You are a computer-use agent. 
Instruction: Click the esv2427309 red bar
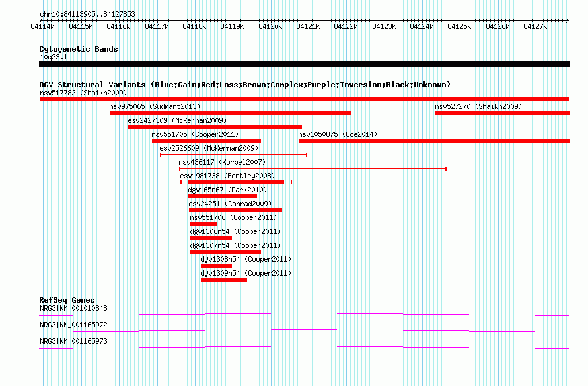[215, 127]
